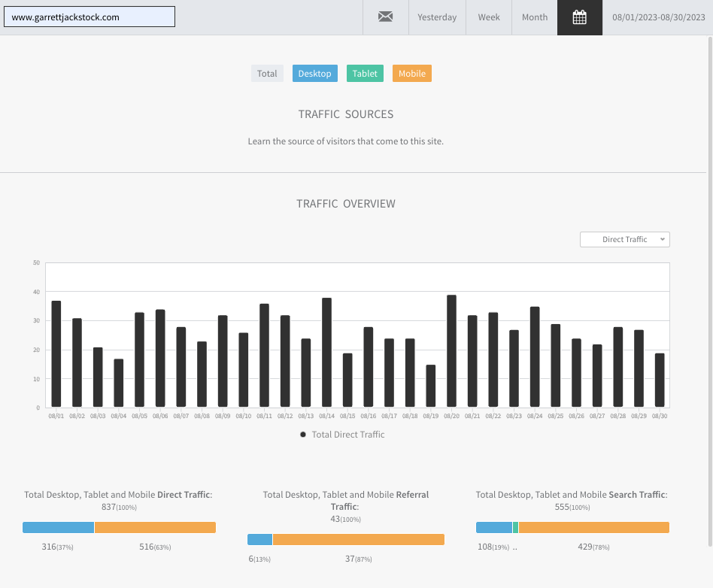Click the envelope email icon

point(386,17)
